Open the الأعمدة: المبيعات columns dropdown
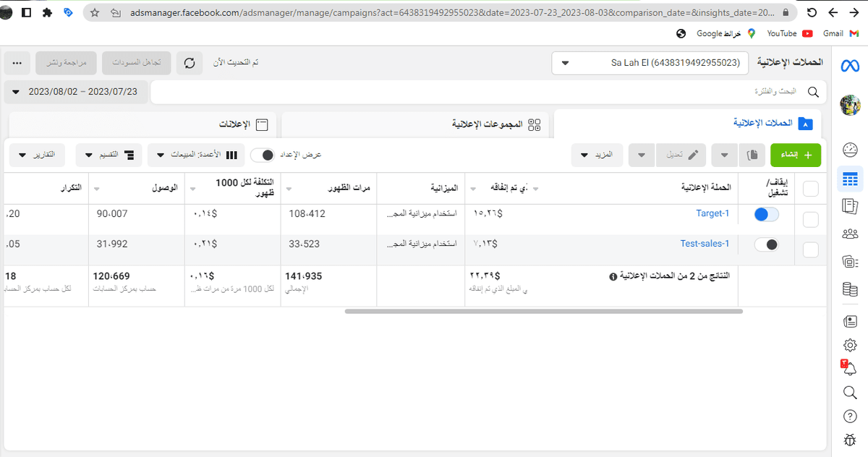The height and width of the screenshot is (457, 868). [195, 155]
